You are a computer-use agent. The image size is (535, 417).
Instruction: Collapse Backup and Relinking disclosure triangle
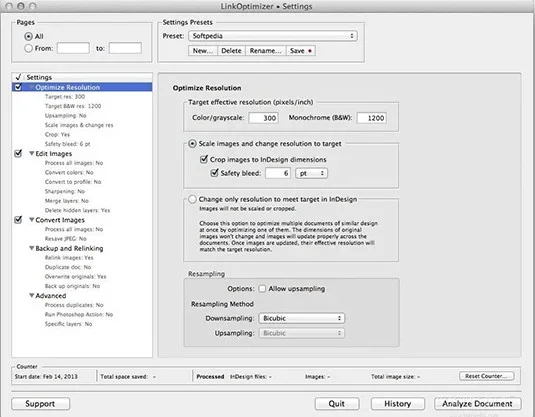31,248
